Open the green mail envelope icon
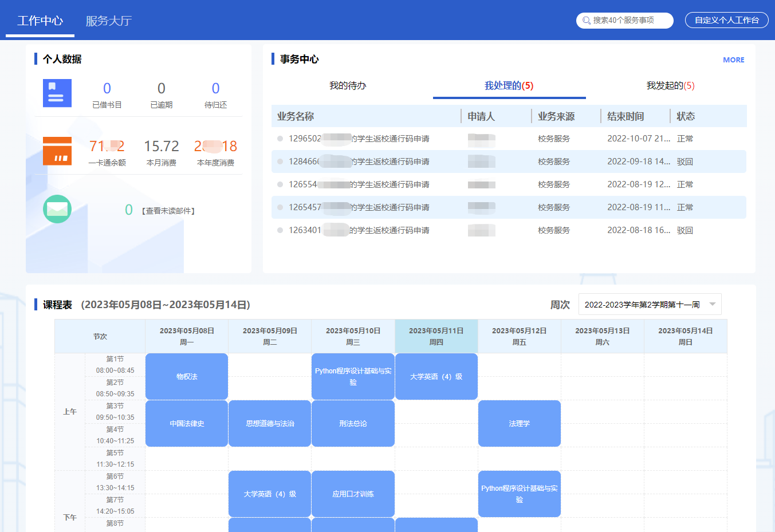The image size is (775, 532). coord(57,209)
